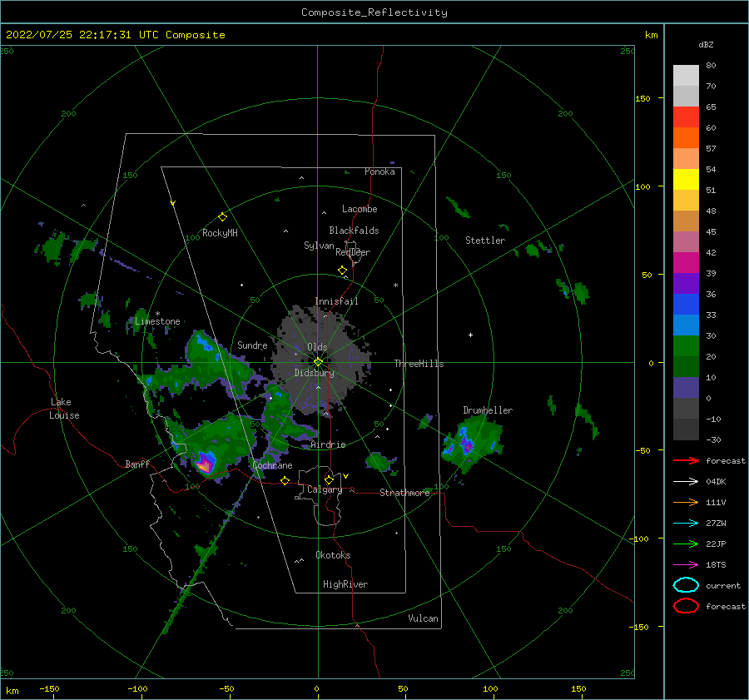Image resolution: width=749 pixels, height=700 pixels.
Task: Select the orange 60–57 dBZ swatch
Action: click(686, 138)
